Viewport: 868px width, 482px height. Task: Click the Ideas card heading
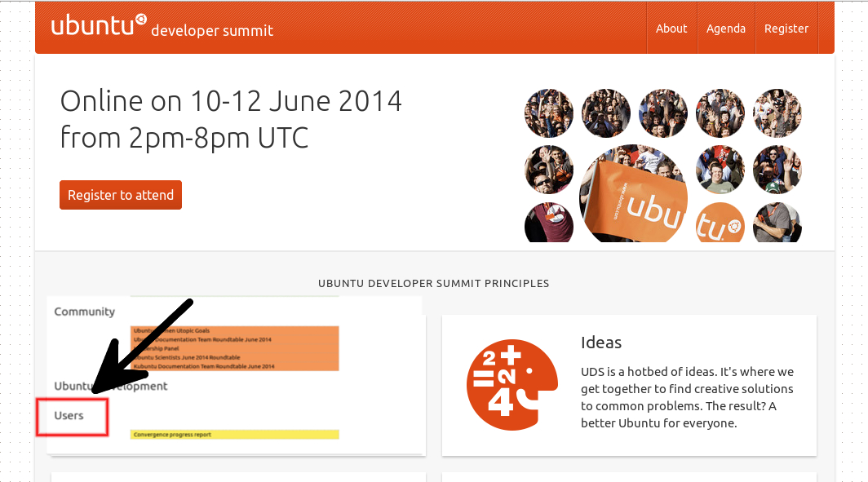[601, 343]
